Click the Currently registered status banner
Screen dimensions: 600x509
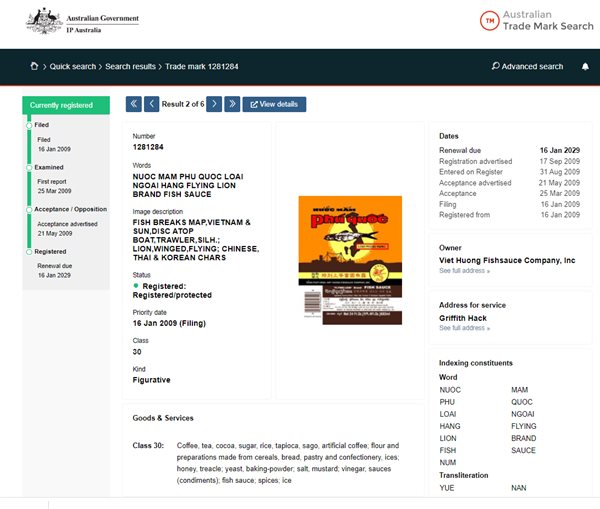[x=66, y=105]
